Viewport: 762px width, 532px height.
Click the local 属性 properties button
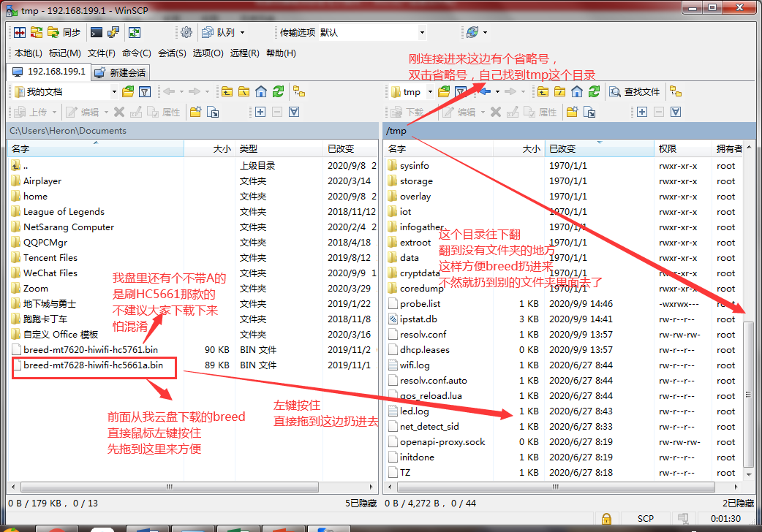point(163,112)
